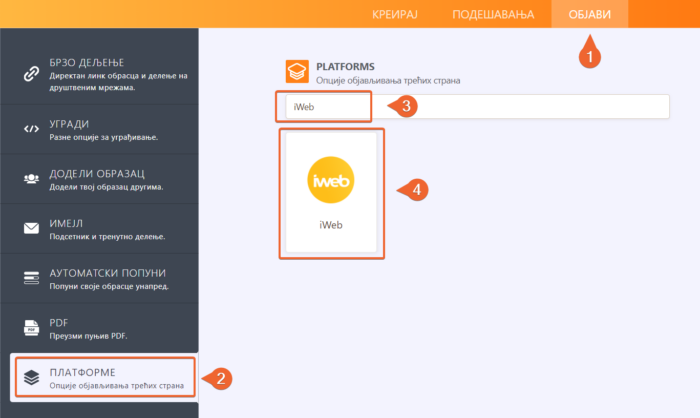Click the orange Platforms header icon
The width and height of the screenshot is (700, 418).
[297, 71]
